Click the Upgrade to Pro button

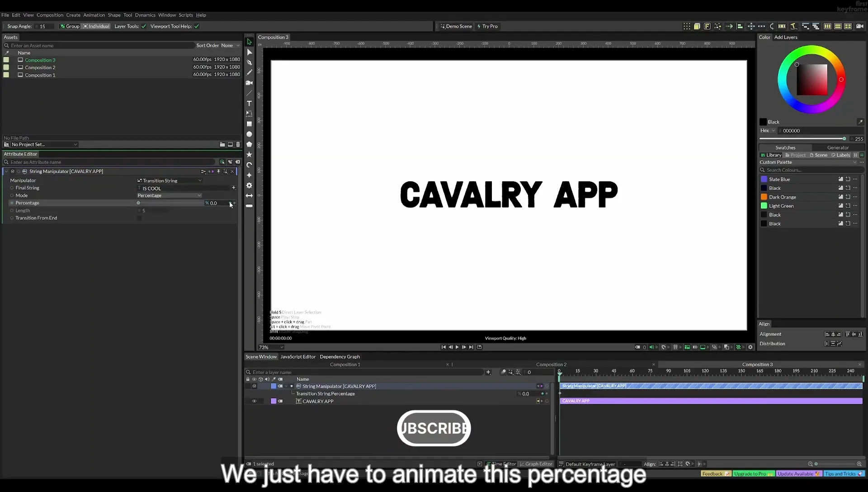(x=753, y=474)
